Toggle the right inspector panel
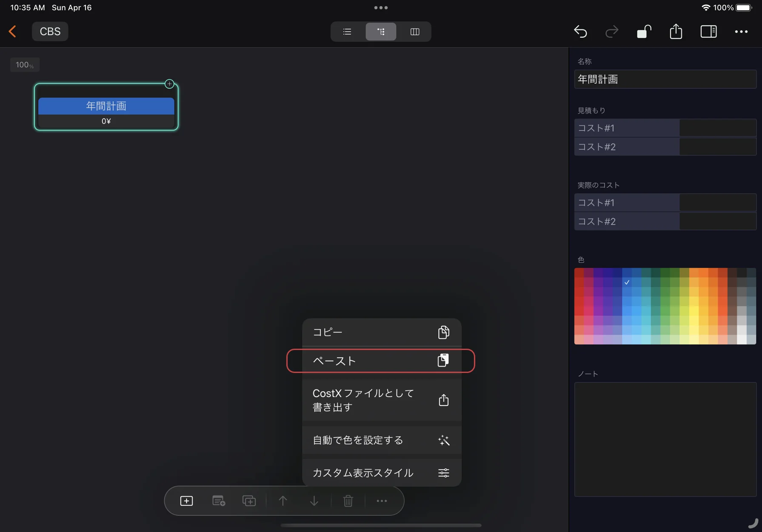The image size is (762, 532). 708,31
